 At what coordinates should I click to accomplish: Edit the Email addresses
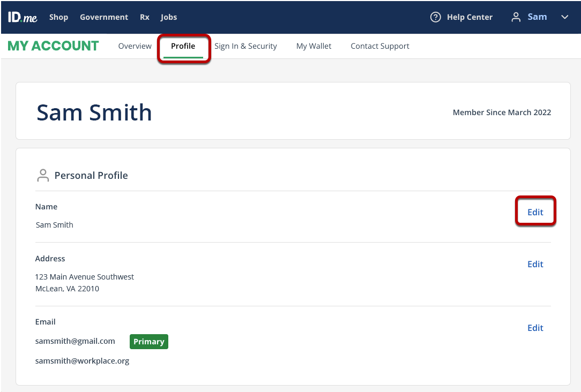pos(535,328)
